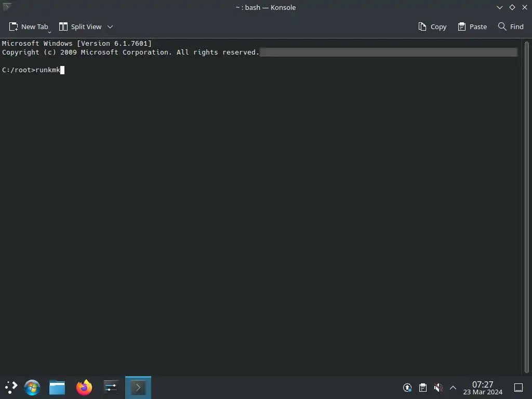Click the terminal line with C:/root>runkmk

point(33,70)
